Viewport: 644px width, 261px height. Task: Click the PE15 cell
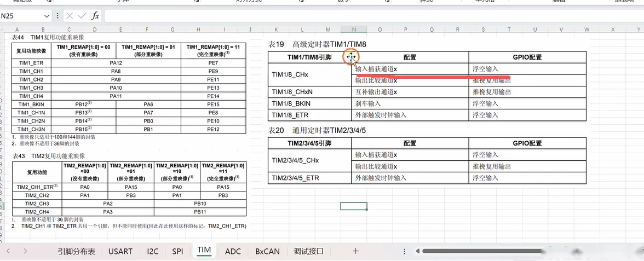click(x=213, y=104)
